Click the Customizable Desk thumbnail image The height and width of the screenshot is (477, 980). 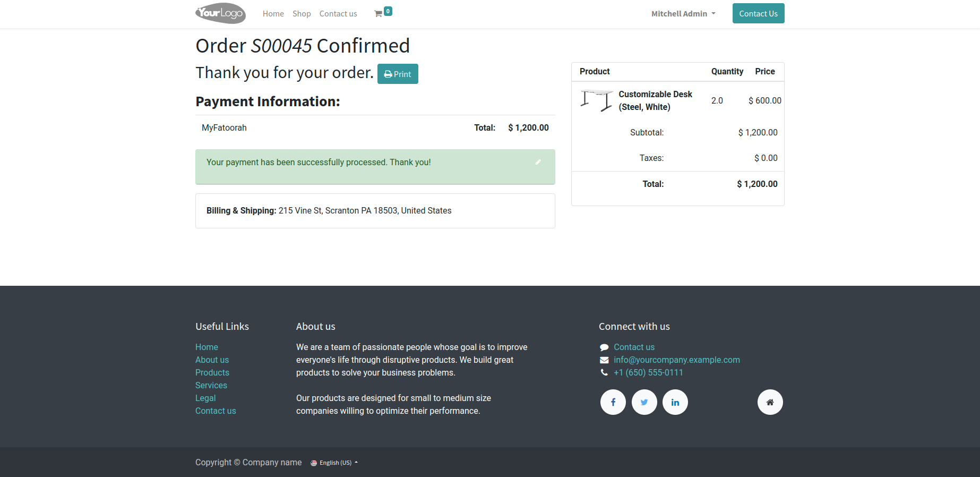597,100
